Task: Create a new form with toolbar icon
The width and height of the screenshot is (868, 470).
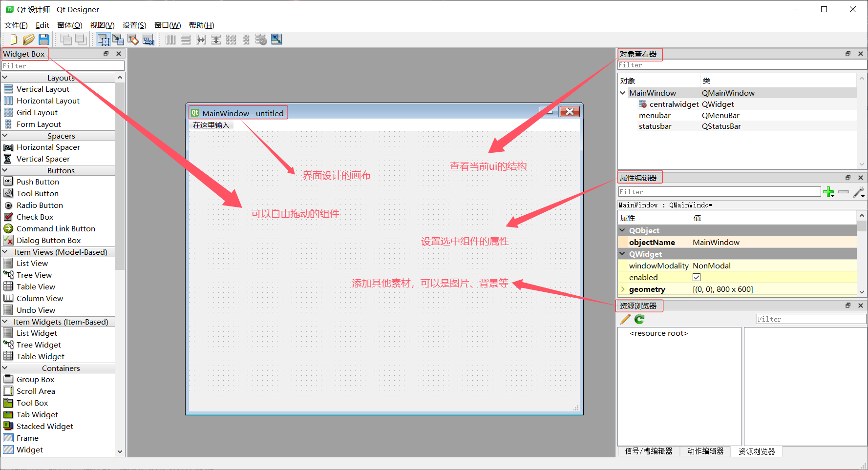Action: [14, 40]
